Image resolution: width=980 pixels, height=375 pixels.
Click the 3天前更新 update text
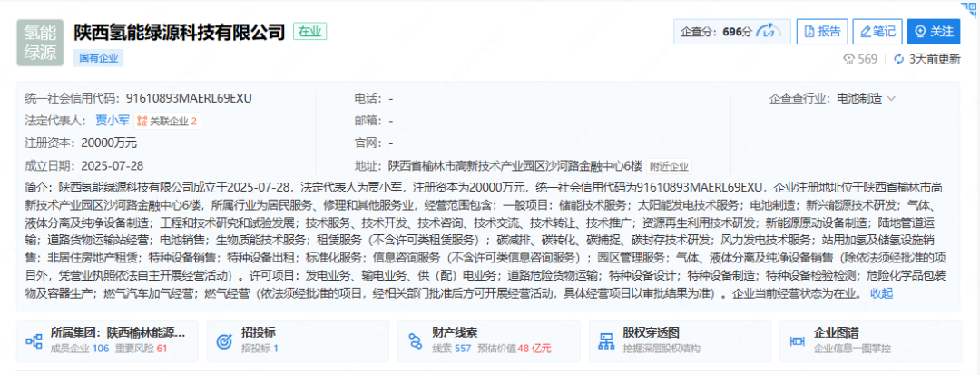point(935,59)
